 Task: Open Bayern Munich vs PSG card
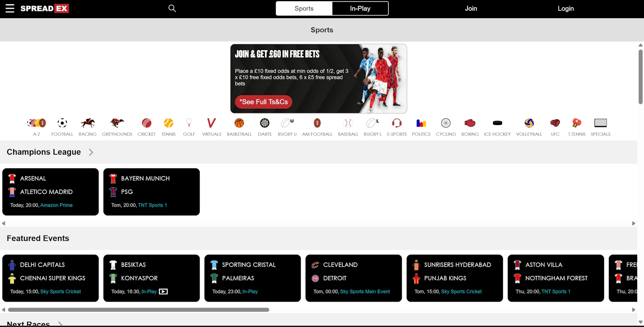[x=151, y=192]
